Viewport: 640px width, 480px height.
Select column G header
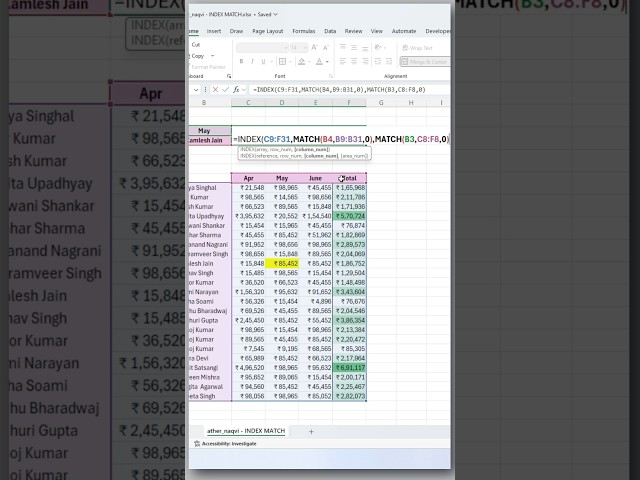pyautogui.click(x=381, y=102)
